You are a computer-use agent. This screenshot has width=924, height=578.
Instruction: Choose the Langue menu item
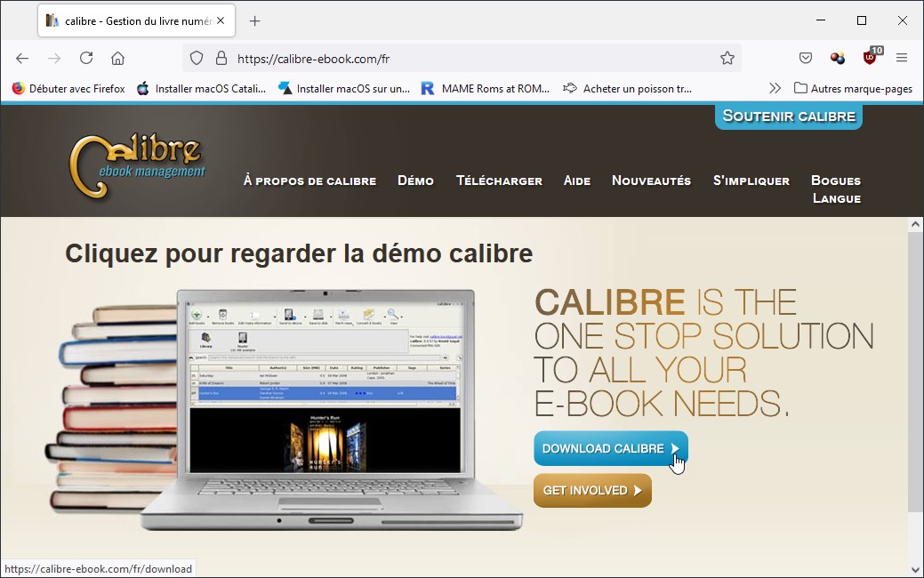tap(837, 198)
